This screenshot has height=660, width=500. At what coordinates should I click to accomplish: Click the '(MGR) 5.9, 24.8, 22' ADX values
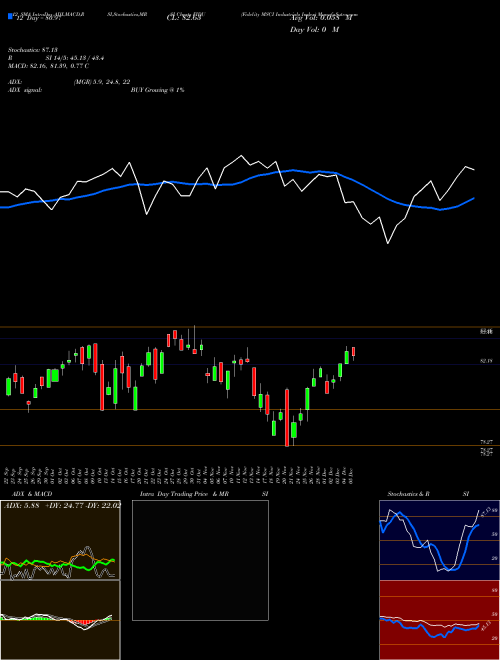click(x=101, y=82)
